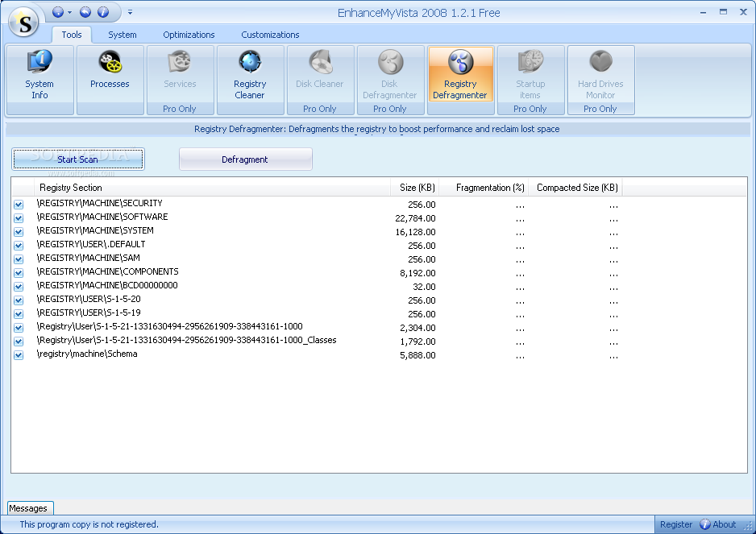Click the 2,304.00 size value
This screenshot has width=756, height=534.
pyautogui.click(x=417, y=328)
